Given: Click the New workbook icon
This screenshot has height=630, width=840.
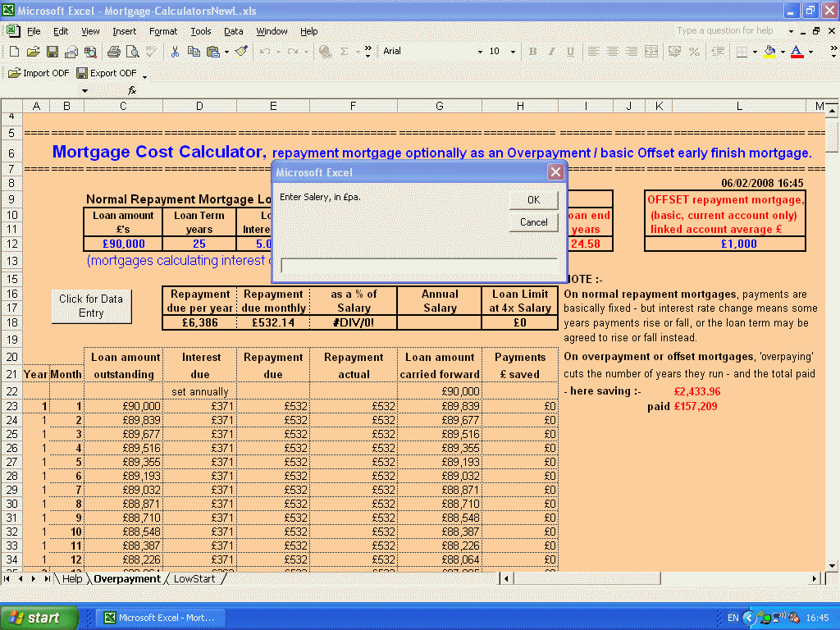Looking at the screenshot, I should click(x=14, y=52).
